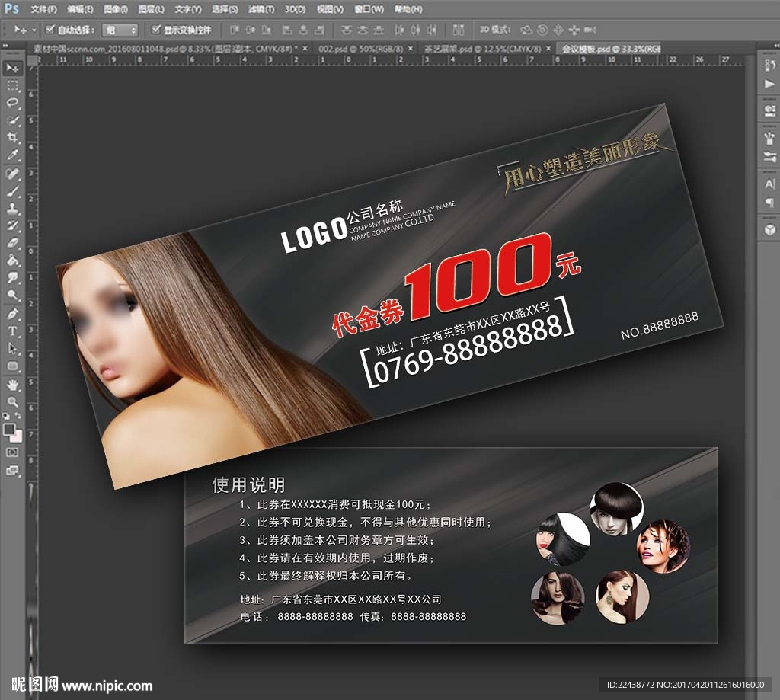This screenshot has height=700, width=780.
Task: Select the Dodge tool
Action: (12, 296)
